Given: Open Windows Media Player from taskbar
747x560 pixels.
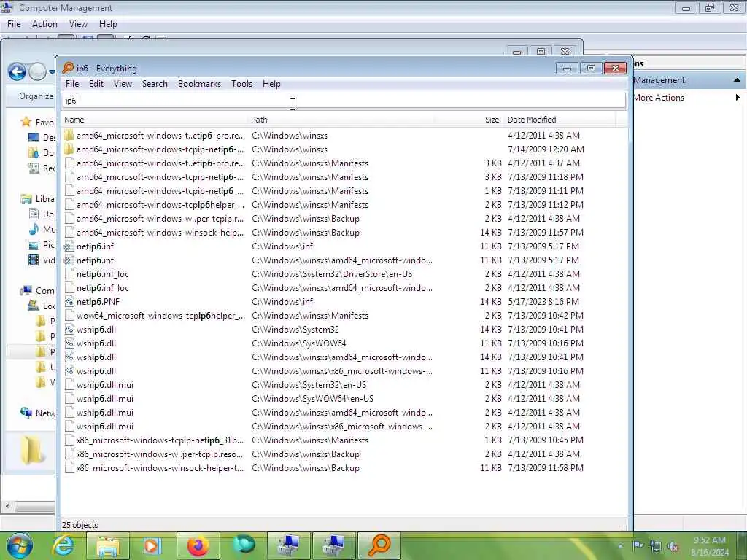Looking at the screenshot, I should tap(152, 545).
